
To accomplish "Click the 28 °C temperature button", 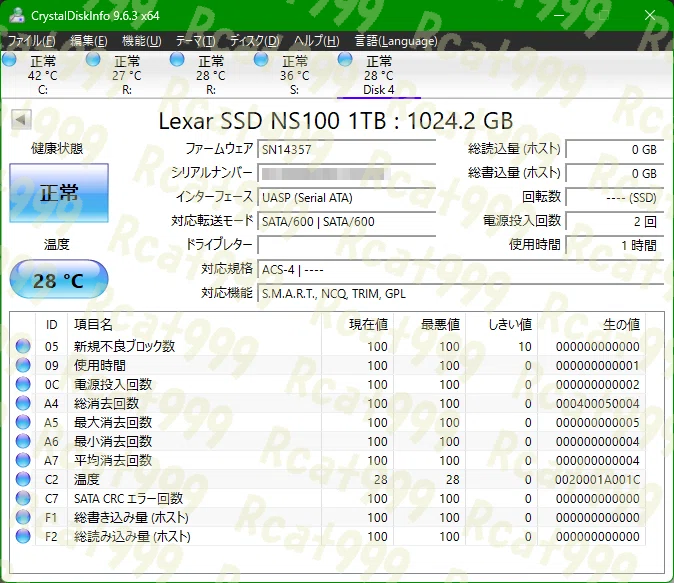I will tap(59, 280).
